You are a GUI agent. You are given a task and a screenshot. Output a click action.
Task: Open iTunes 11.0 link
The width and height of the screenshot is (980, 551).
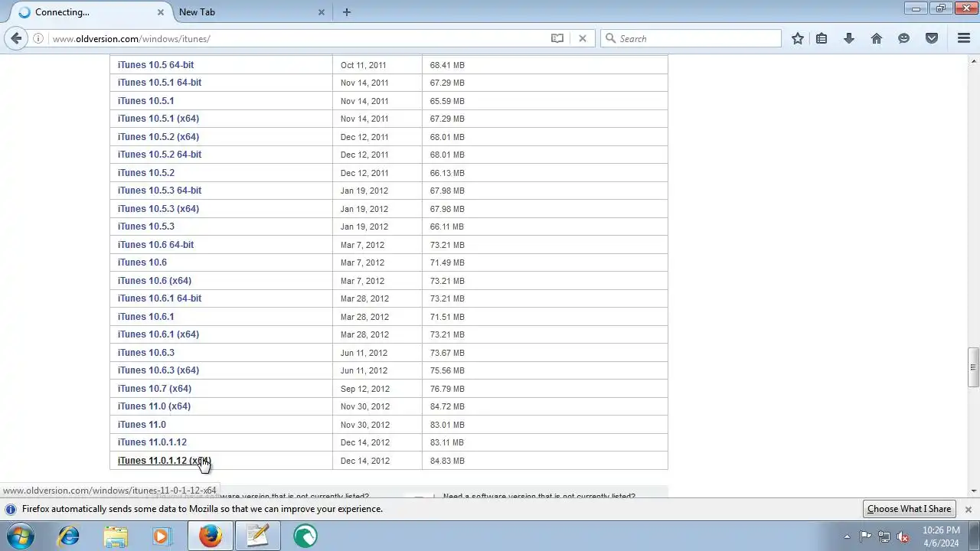point(142,425)
